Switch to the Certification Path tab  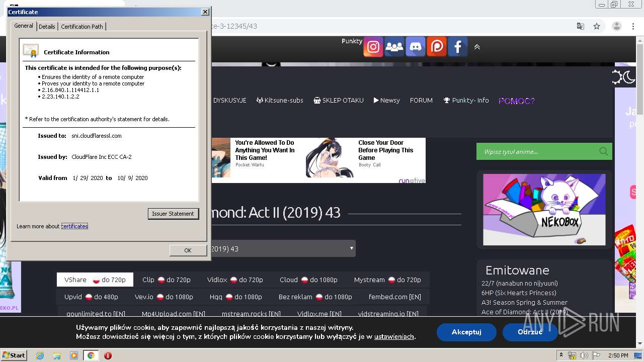click(82, 27)
